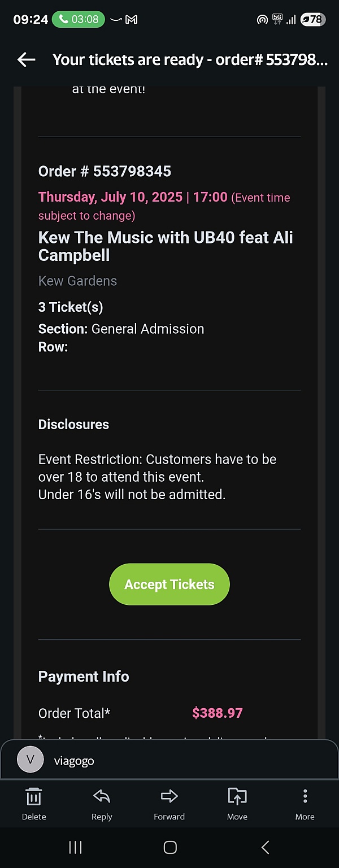Tap the battery indicator in status bar
Screen dimensions: 339x868
coord(312,20)
